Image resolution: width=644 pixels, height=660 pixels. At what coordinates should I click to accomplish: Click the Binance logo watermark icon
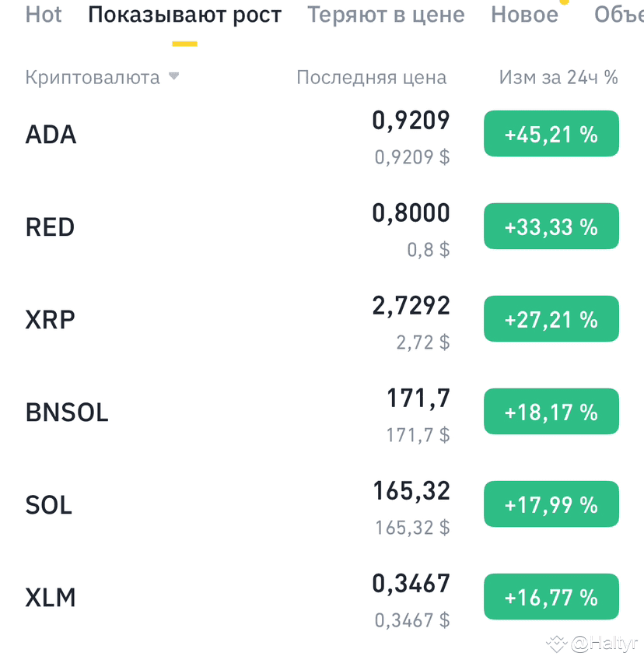556,644
